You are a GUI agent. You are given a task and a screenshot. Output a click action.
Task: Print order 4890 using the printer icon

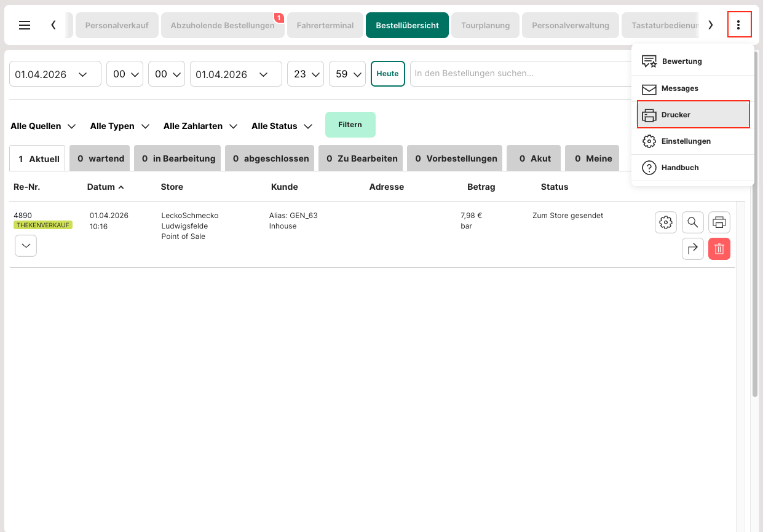pos(719,222)
